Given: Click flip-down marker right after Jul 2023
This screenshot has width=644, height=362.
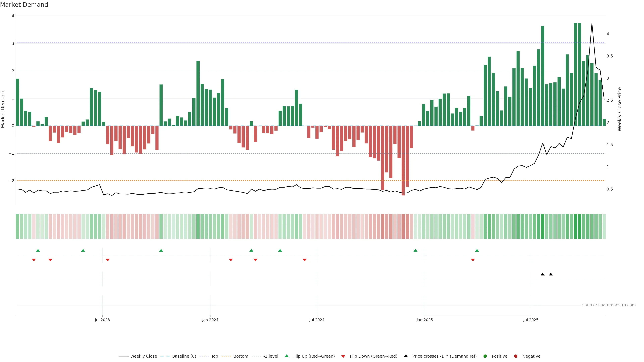Looking at the screenshot, I should coord(108,260).
